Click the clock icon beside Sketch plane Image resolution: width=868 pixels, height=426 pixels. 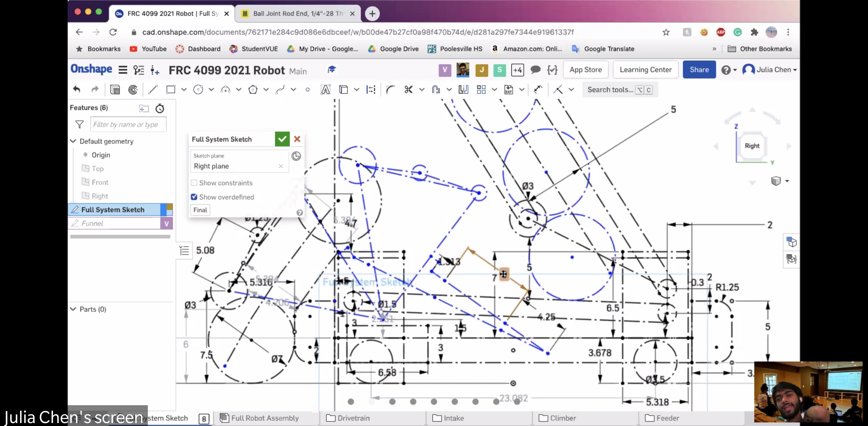(296, 156)
